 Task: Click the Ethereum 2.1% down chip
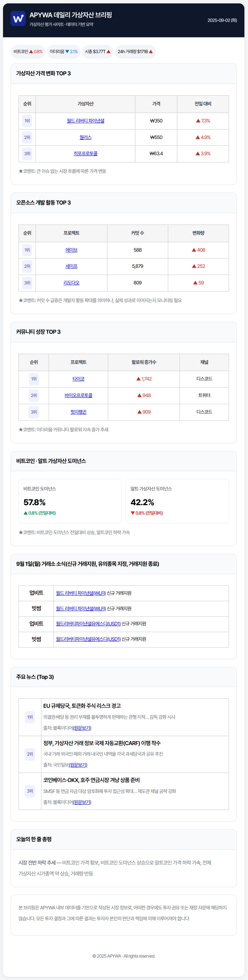64,51
